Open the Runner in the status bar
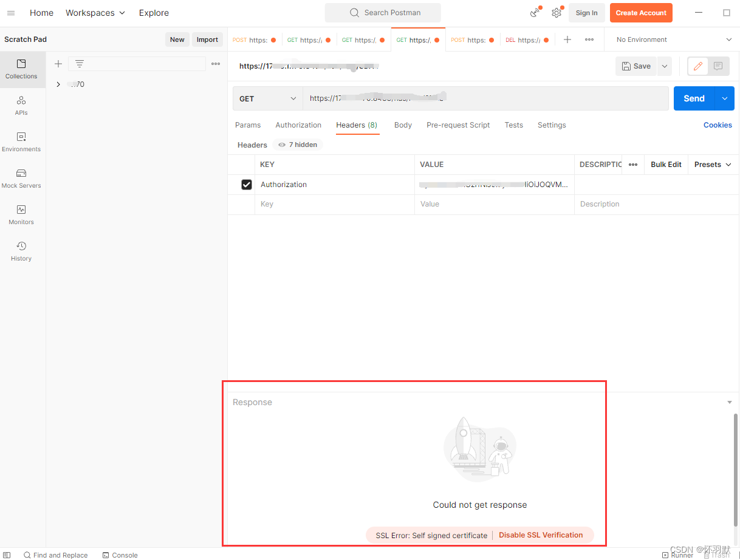This screenshot has width=740, height=560. coord(677,555)
